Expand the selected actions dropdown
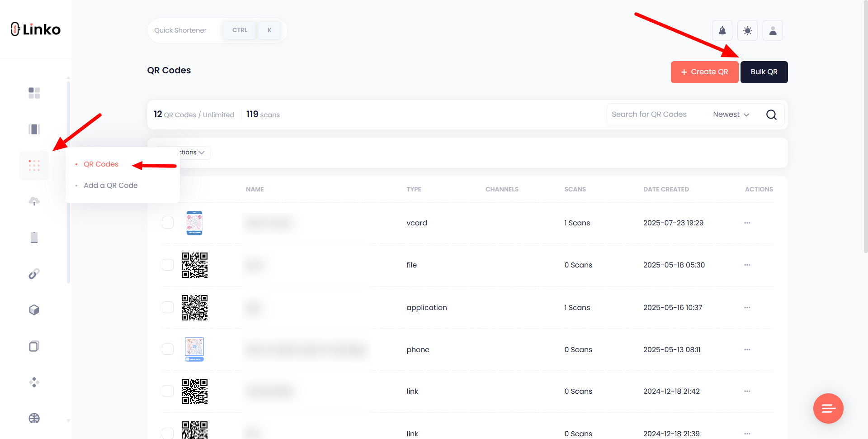 (194, 153)
